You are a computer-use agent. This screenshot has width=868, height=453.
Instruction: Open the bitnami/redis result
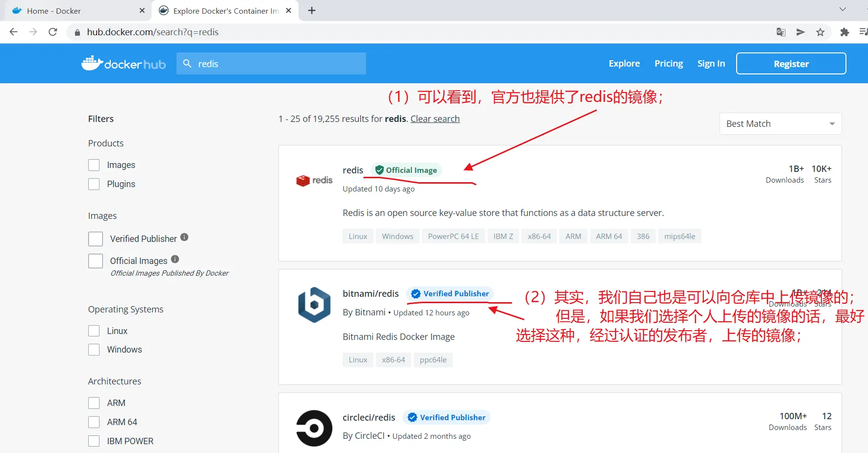pyautogui.click(x=371, y=294)
